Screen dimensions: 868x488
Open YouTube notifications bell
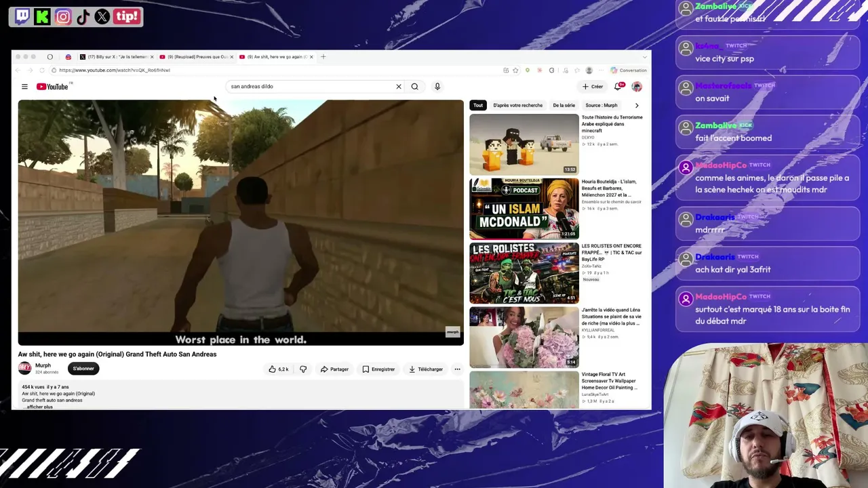pyautogui.click(x=618, y=87)
